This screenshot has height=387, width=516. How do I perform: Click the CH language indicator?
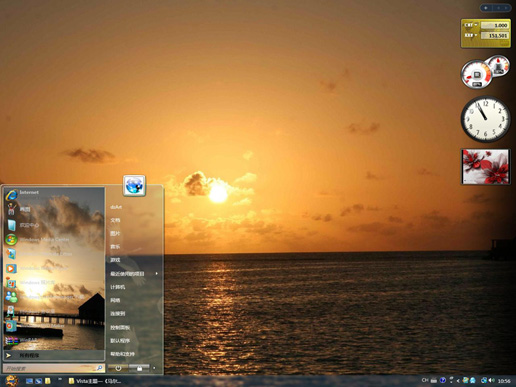pos(425,380)
